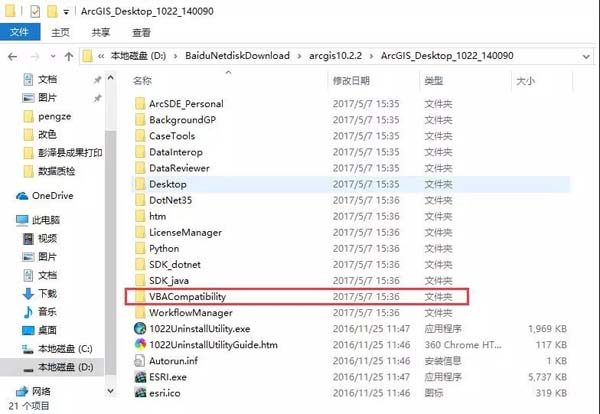Click the Autorun.inf file icon
This screenshot has height=414, width=600.
coord(140,361)
